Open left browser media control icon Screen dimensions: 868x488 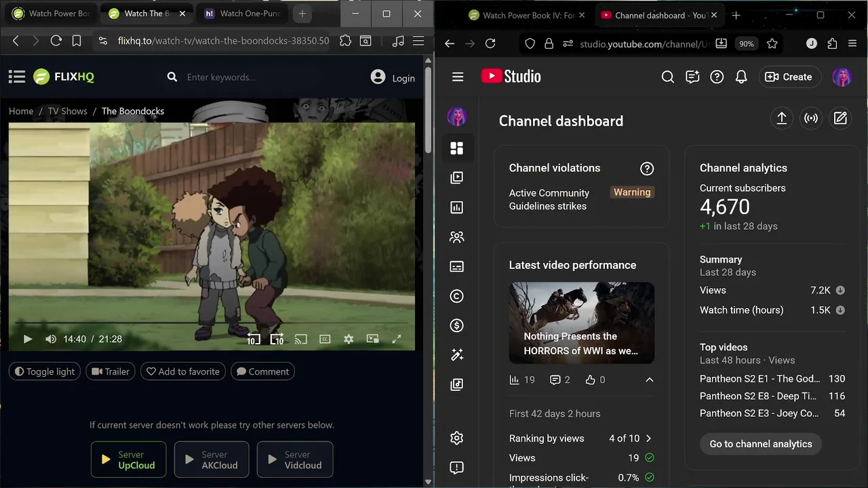[398, 41]
